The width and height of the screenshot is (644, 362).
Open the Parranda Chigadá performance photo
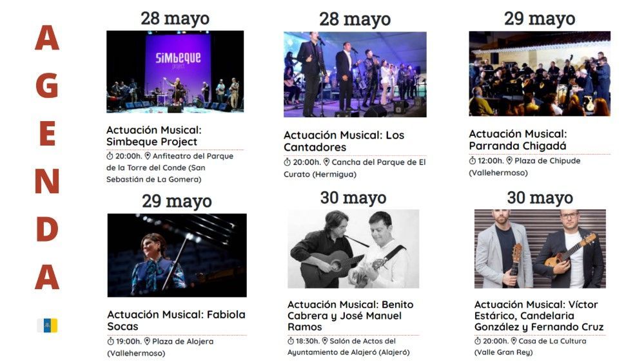point(540,73)
